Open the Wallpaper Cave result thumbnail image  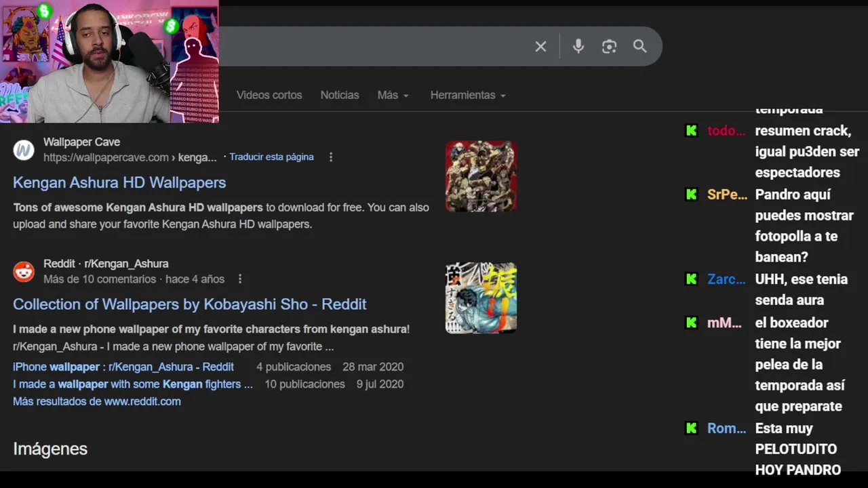[481, 176]
